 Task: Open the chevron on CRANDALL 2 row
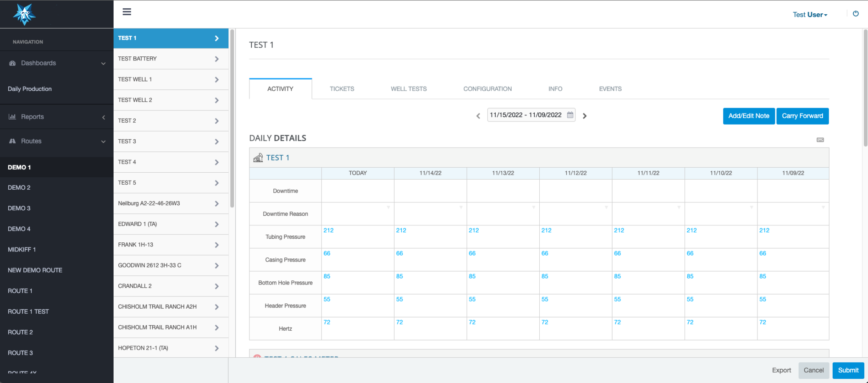click(x=217, y=286)
